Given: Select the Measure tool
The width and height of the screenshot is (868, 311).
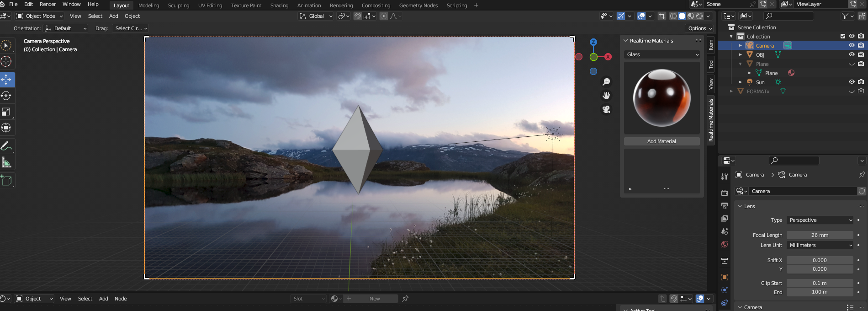Looking at the screenshot, I should (x=7, y=162).
